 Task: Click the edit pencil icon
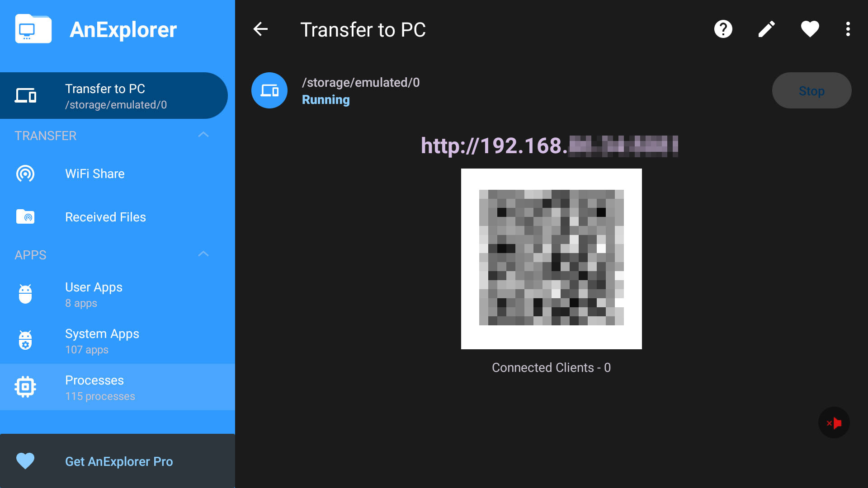(x=767, y=29)
